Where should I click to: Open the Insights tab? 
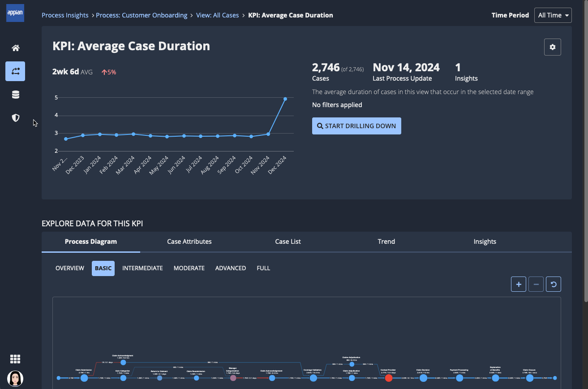[x=485, y=242]
